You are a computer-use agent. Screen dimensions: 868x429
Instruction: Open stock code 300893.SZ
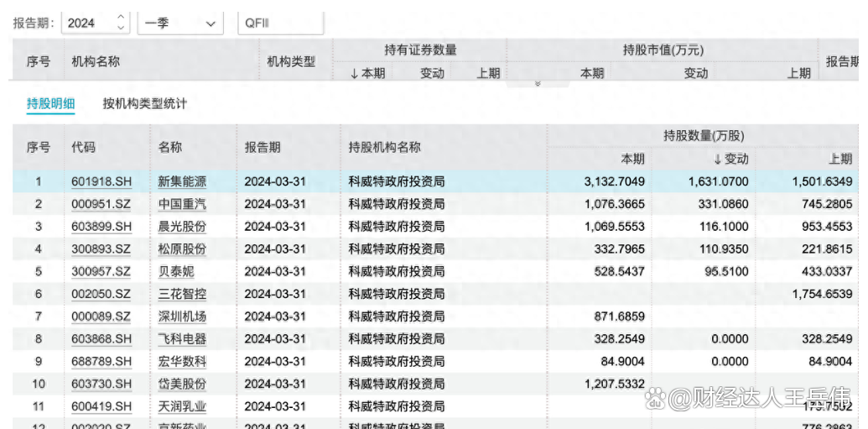click(101, 249)
